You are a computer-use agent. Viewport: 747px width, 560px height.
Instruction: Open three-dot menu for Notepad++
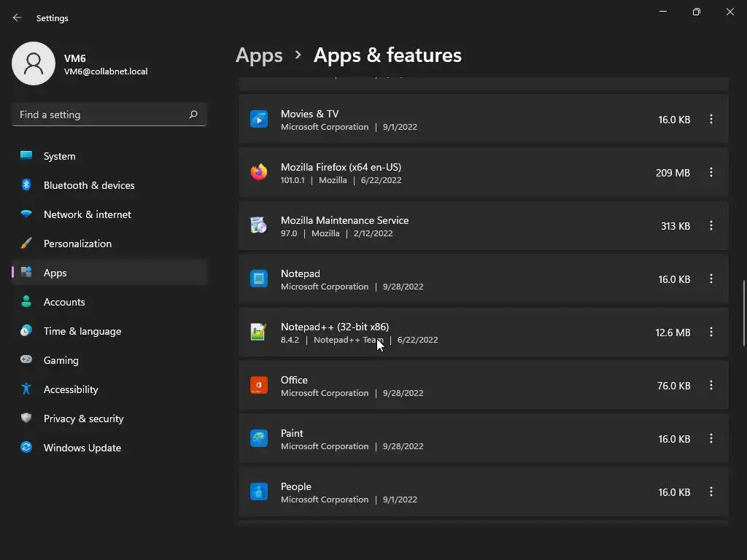711,332
